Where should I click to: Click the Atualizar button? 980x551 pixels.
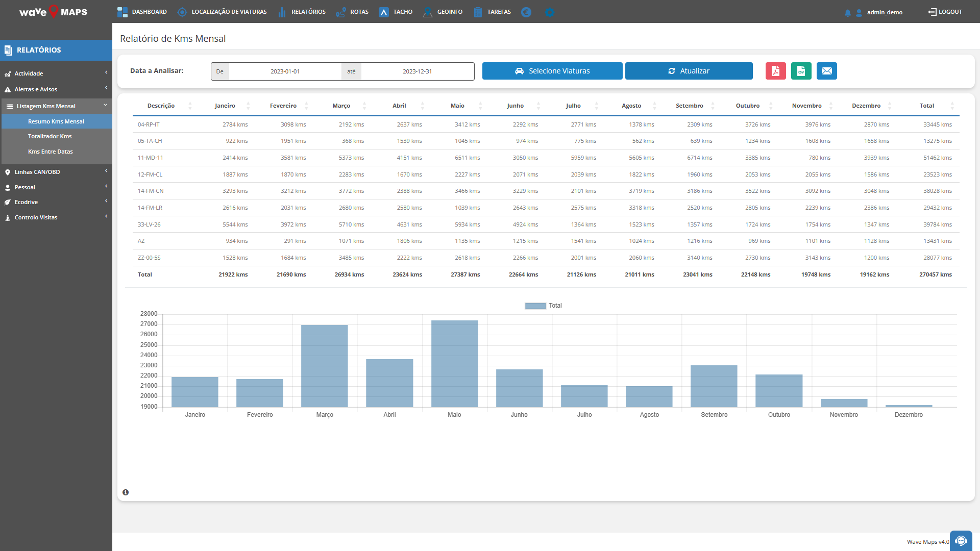(689, 71)
